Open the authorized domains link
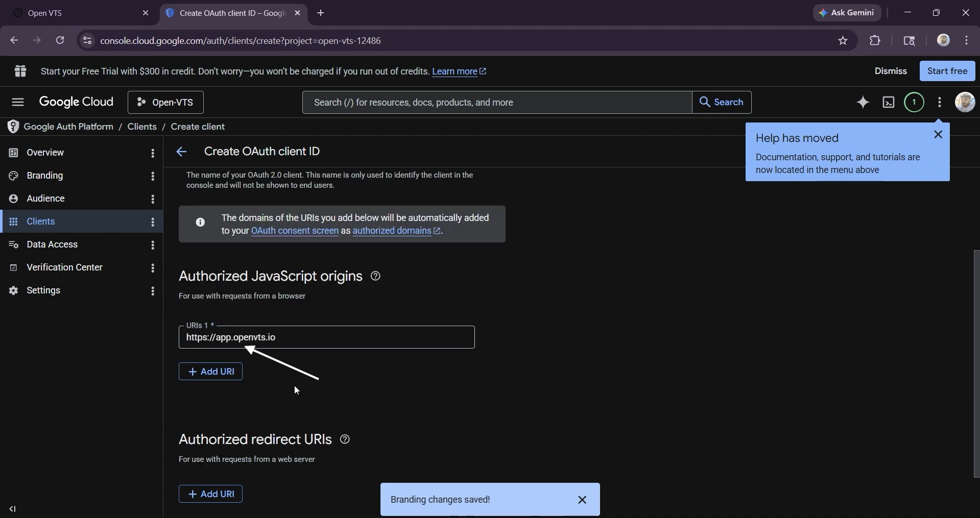 [x=396, y=231]
